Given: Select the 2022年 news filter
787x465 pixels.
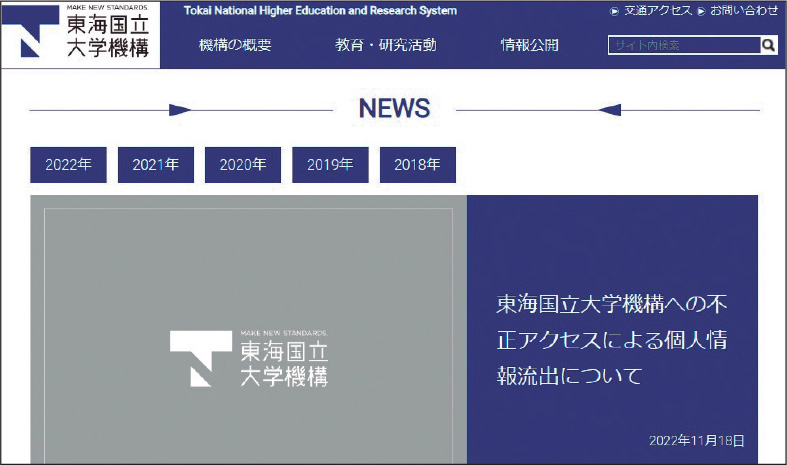Looking at the screenshot, I should click(68, 165).
